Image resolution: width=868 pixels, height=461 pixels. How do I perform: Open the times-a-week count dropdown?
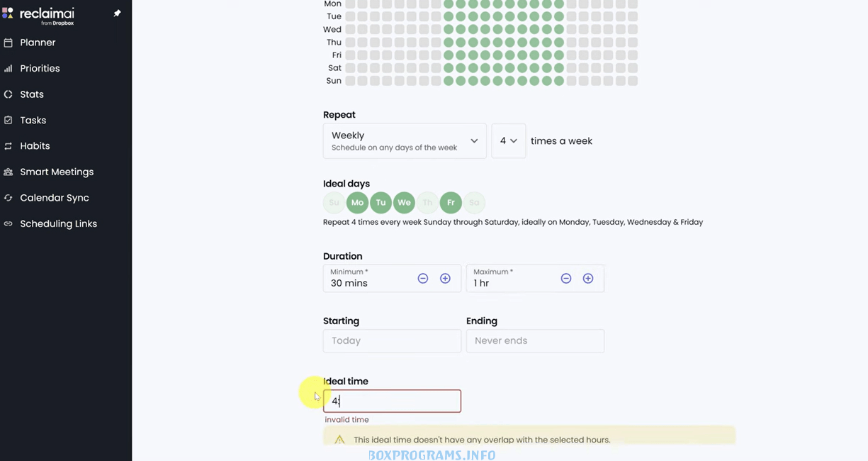[x=508, y=140]
